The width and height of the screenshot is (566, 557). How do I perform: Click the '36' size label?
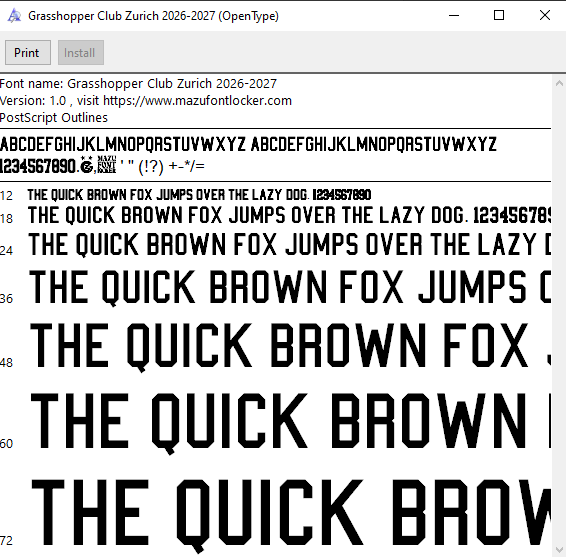(6, 299)
